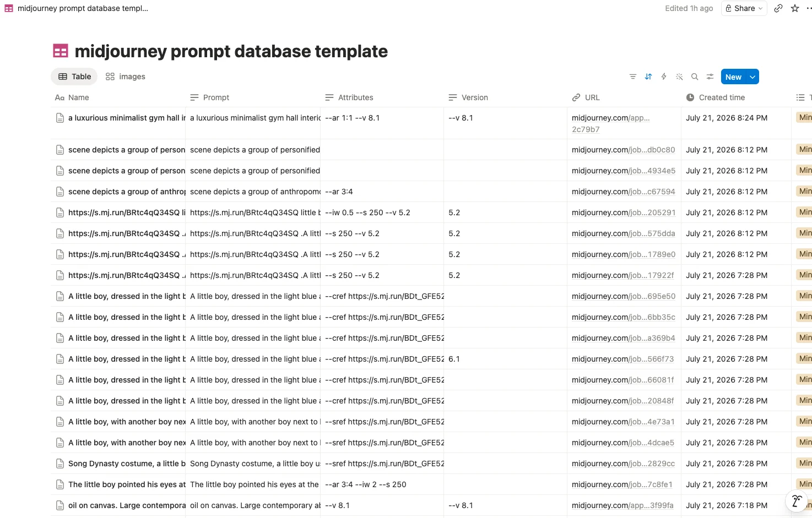
Task: Open URL column header menu
Action: point(624,97)
